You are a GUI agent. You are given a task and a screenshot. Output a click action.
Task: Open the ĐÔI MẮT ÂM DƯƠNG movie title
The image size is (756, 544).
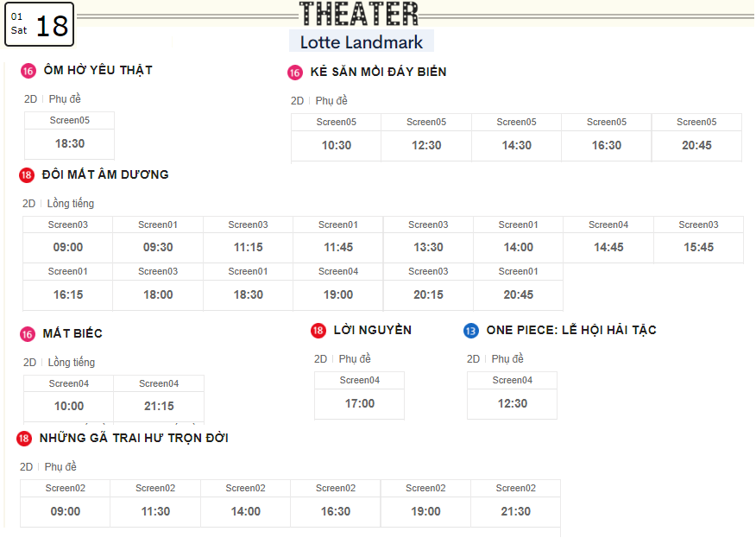pyautogui.click(x=105, y=174)
